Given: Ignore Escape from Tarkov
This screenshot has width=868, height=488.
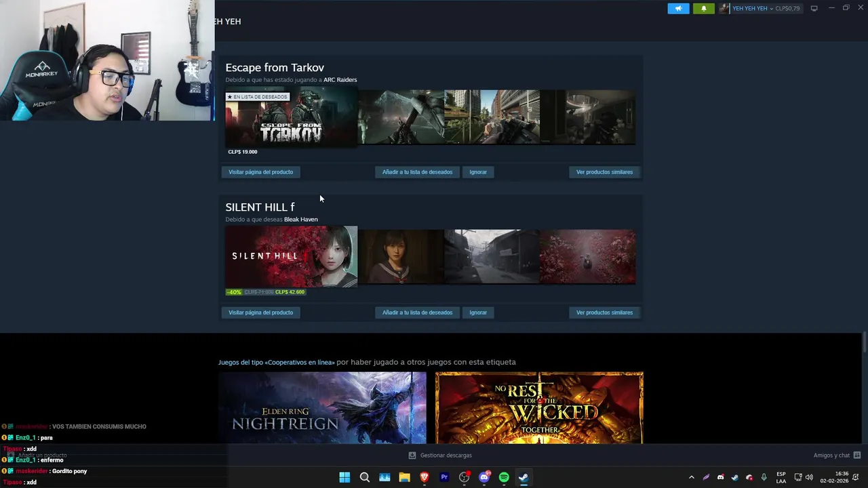Looking at the screenshot, I should [x=478, y=172].
